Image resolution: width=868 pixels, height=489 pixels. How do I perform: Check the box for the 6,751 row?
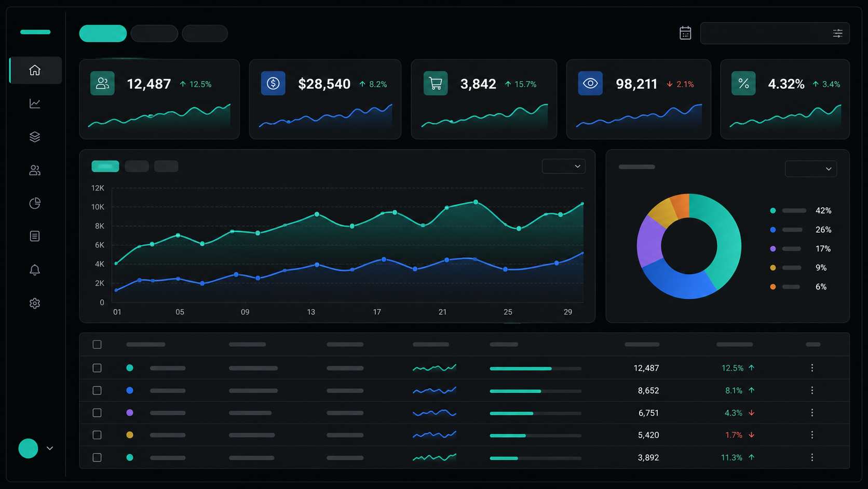point(97,413)
